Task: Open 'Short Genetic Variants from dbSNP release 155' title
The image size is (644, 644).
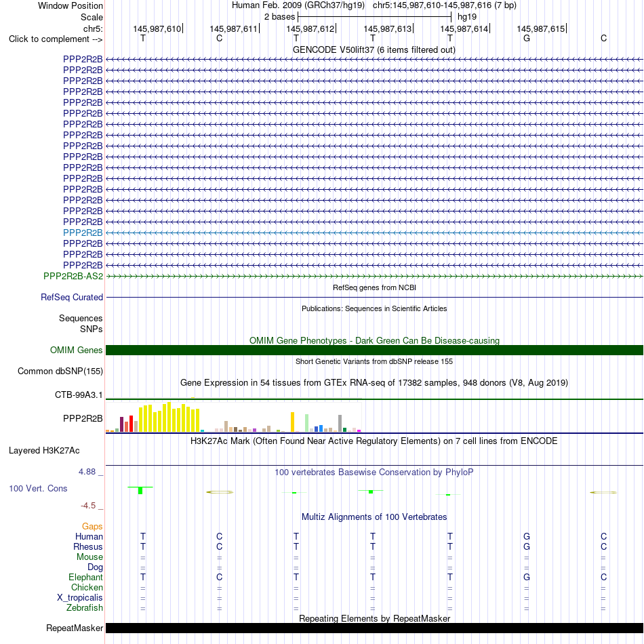Action: tap(374, 361)
